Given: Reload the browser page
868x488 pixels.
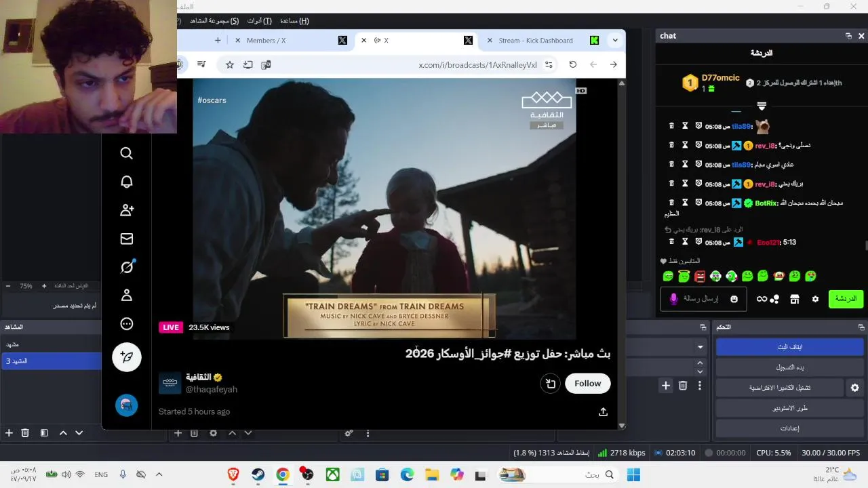Looking at the screenshot, I should coord(573,64).
